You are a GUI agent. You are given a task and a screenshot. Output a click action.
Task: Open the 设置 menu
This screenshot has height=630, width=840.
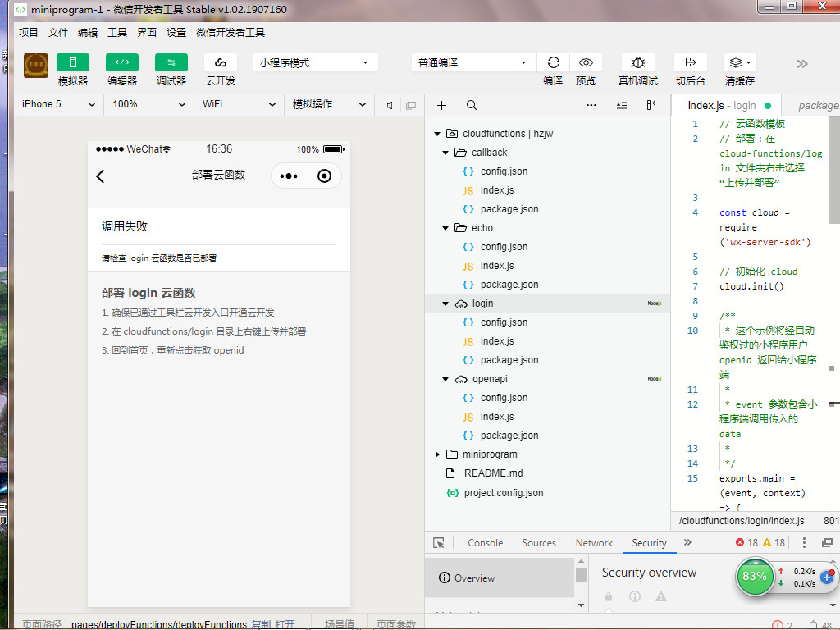[x=176, y=33]
